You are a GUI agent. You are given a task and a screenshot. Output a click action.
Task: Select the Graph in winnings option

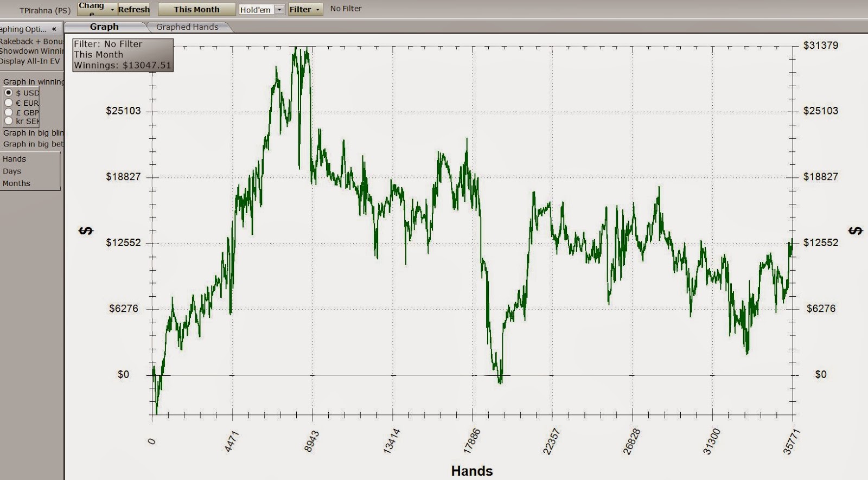coord(33,82)
